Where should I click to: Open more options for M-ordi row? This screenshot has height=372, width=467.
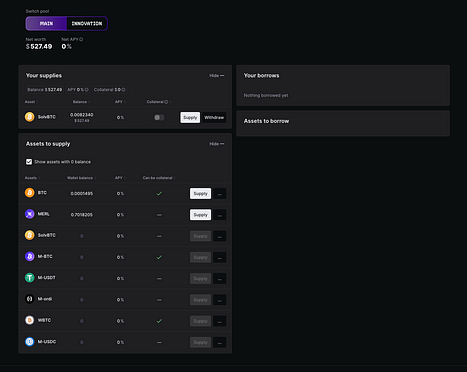tap(220, 300)
